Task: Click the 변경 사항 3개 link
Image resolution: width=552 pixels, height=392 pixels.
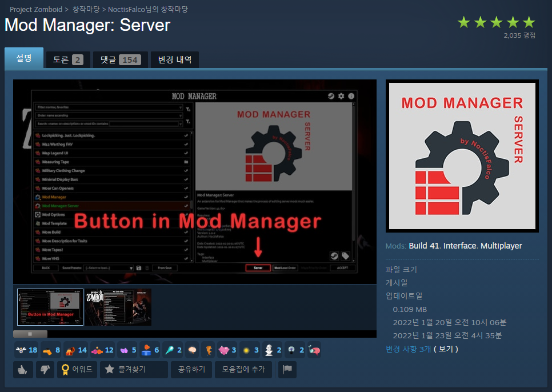Action: coord(409,349)
